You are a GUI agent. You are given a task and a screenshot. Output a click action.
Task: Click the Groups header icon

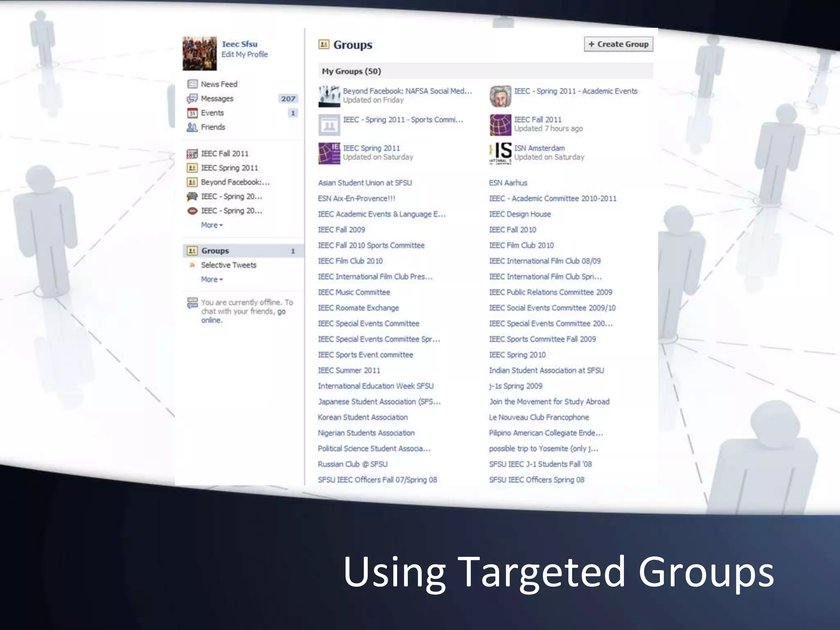(x=324, y=44)
